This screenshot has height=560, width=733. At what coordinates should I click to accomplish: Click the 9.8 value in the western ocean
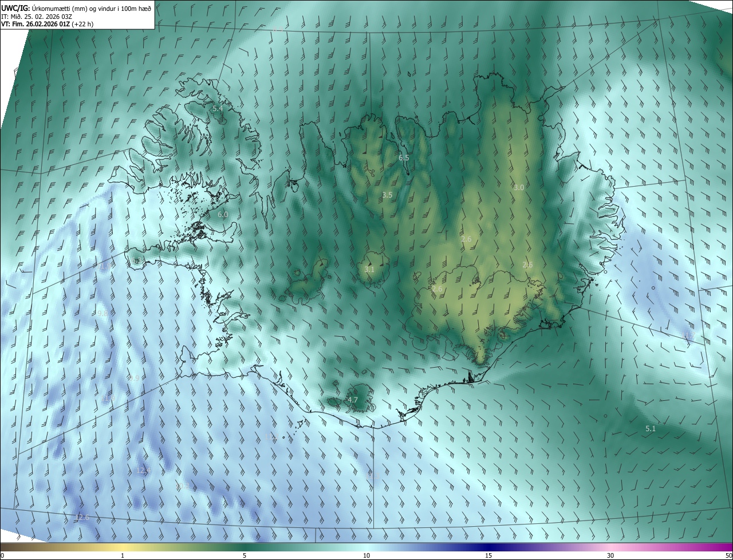pos(103,313)
